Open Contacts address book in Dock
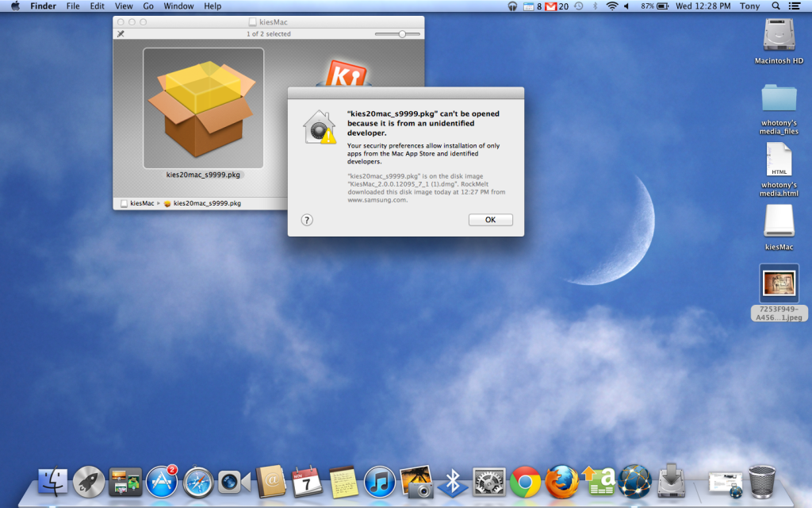This screenshot has height=508, width=812. 271,482
